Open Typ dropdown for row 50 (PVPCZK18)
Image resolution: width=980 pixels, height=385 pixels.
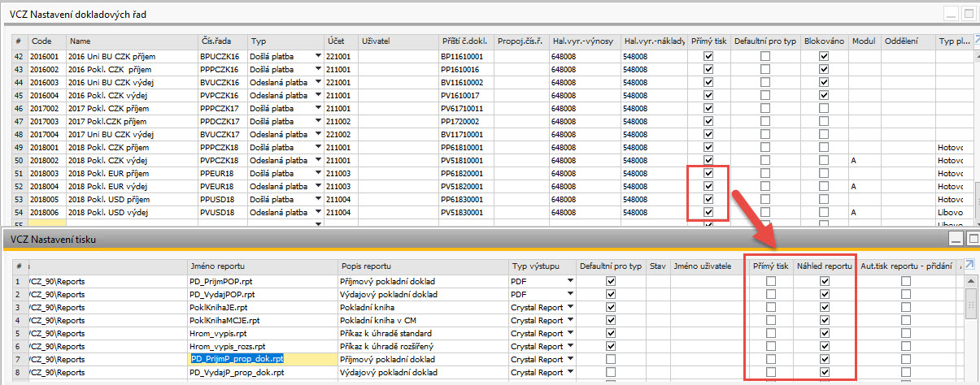click(x=318, y=160)
